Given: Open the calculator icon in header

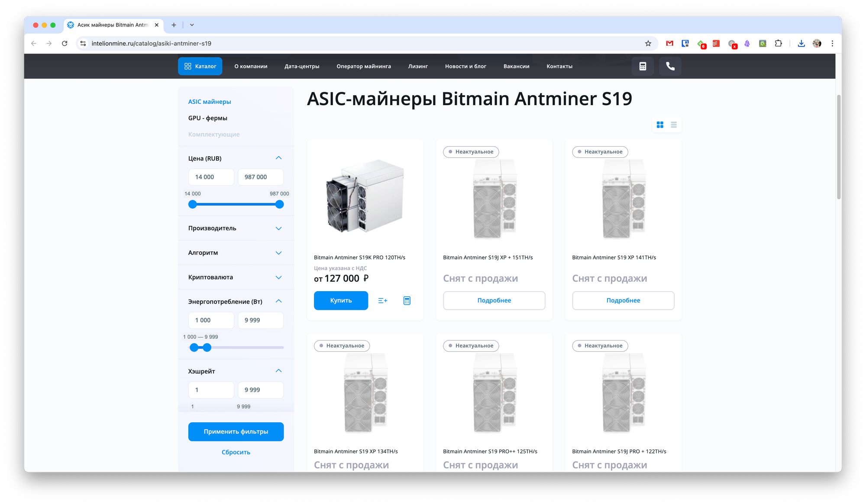Looking at the screenshot, I should [x=643, y=66].
